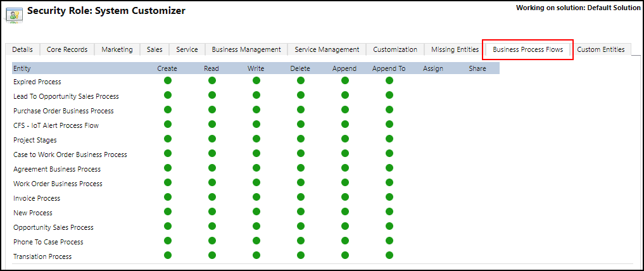Toggle Append To privilege for Translation Process

tap(389, 255)
